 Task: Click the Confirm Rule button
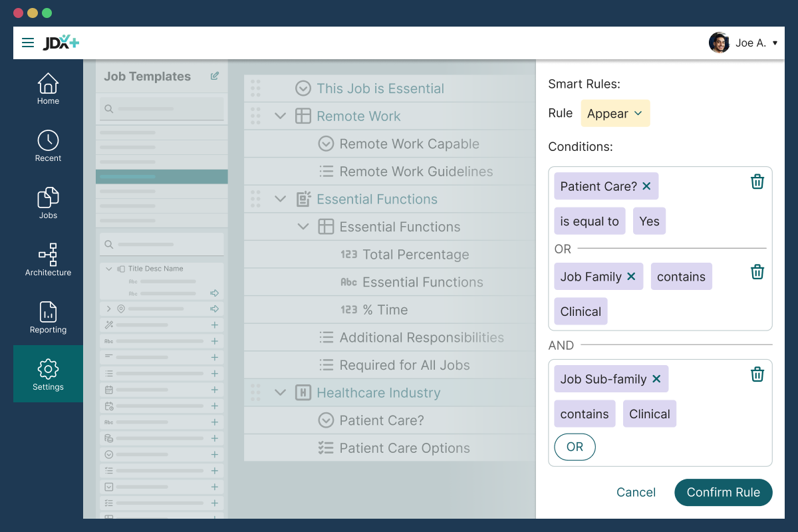click(723, 492)
